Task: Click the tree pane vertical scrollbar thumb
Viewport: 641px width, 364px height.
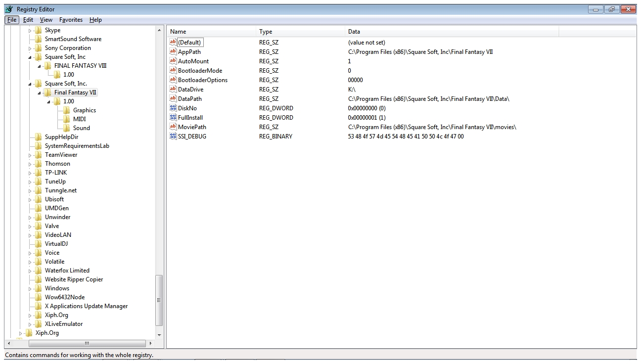Action: [159, 301]
